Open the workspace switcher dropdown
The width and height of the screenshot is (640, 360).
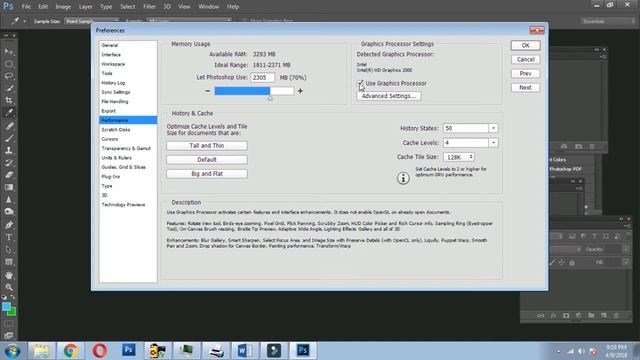point(608,21)
